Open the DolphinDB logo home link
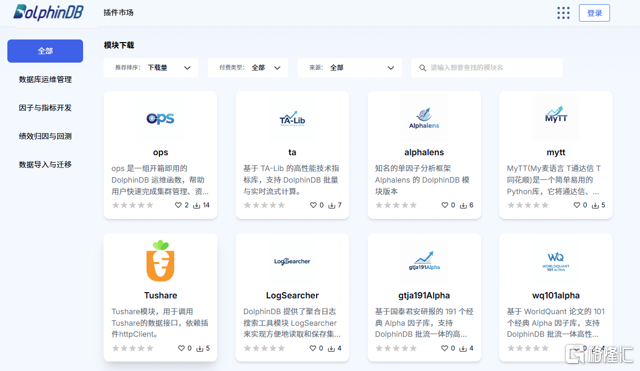 [48, 12]
